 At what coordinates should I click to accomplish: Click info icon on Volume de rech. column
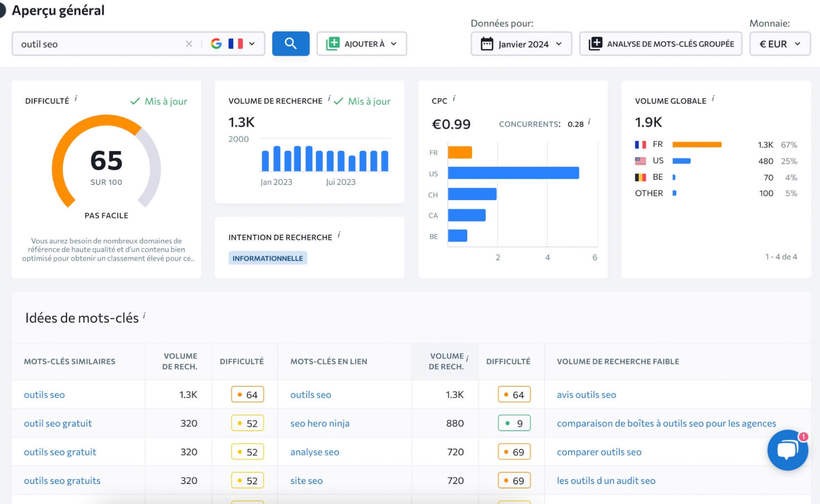[x=467, y=359]
